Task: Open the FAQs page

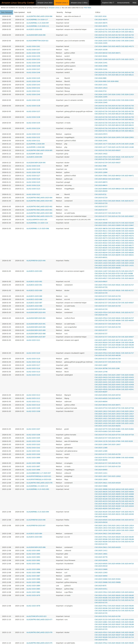Action: pyautogui.click(x=134, y=3)
